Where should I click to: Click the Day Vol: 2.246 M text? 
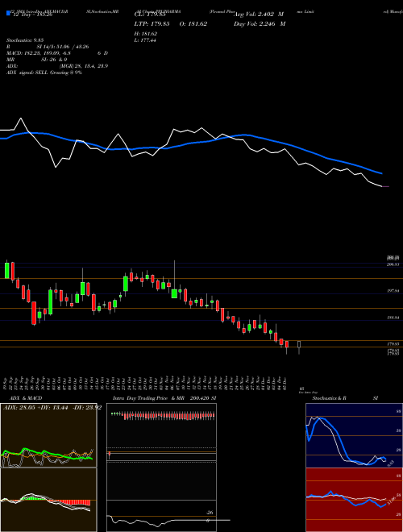(260, 23)
